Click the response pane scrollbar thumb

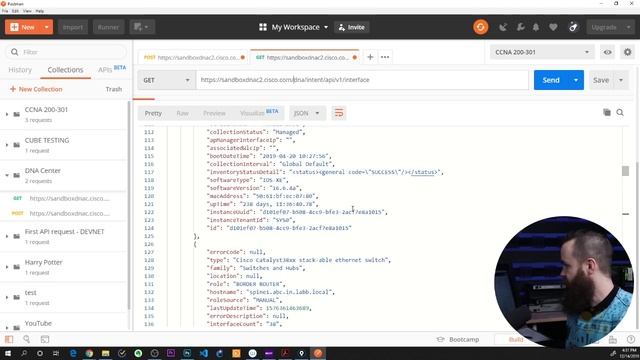[625, 171]
